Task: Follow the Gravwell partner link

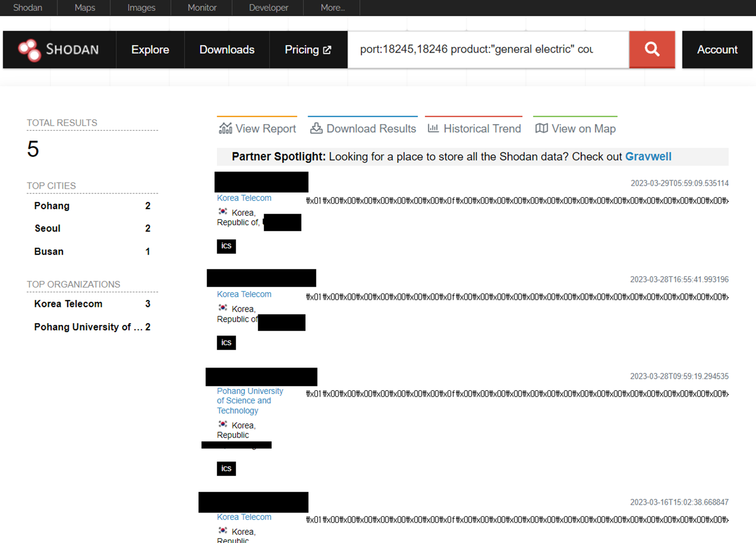Action: 648,156
